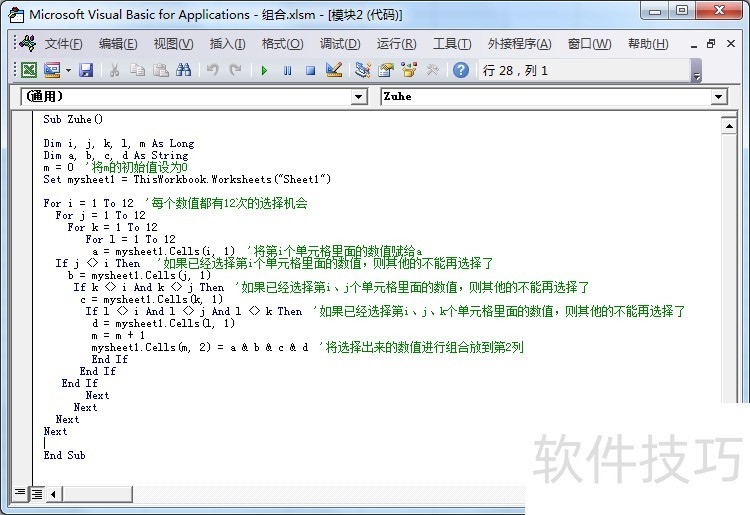This screenshot has width=750, height=515.
Task: Open the 调试(D) menu
Action: click(x=340, y=44)
